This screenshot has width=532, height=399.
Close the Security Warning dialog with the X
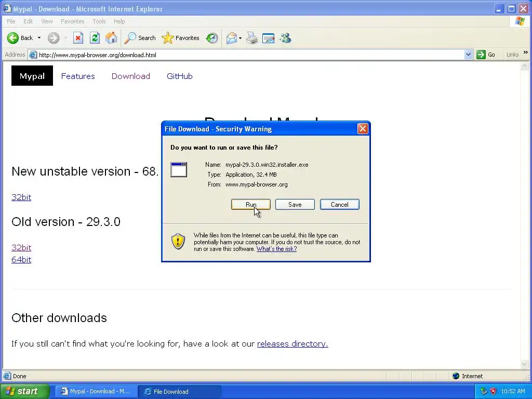363,129
